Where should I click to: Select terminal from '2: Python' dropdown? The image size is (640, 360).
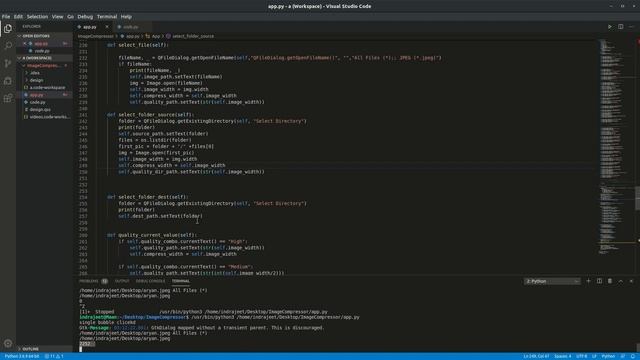tap(552, 281)
